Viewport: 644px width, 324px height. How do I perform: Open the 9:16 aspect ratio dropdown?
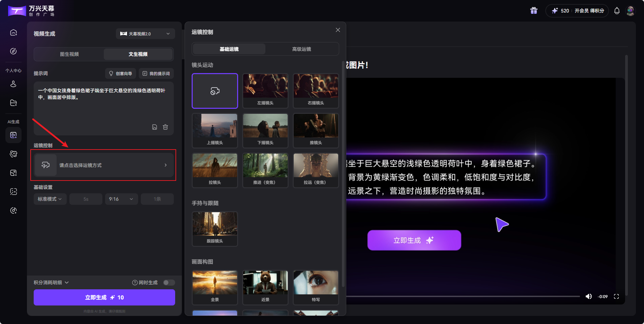click(x=121, y=199)
